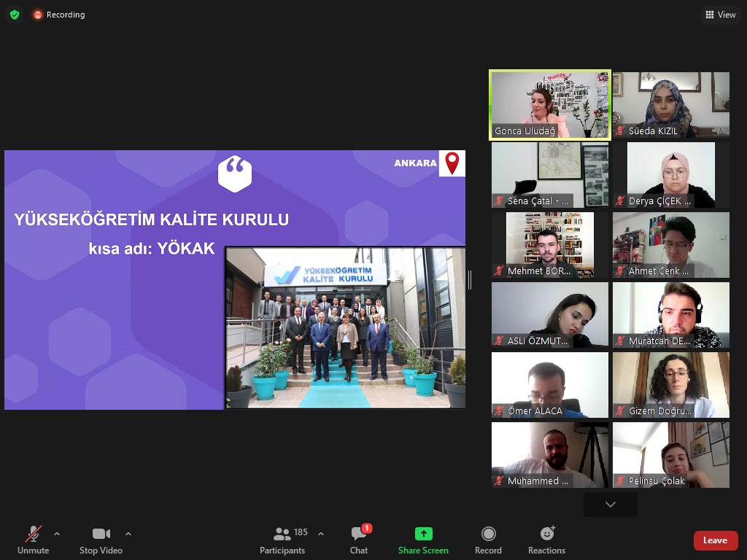Click muted mic icon on Derya ÇİÇEK
The image size is (747, 560).
click(x=620, y=201)
